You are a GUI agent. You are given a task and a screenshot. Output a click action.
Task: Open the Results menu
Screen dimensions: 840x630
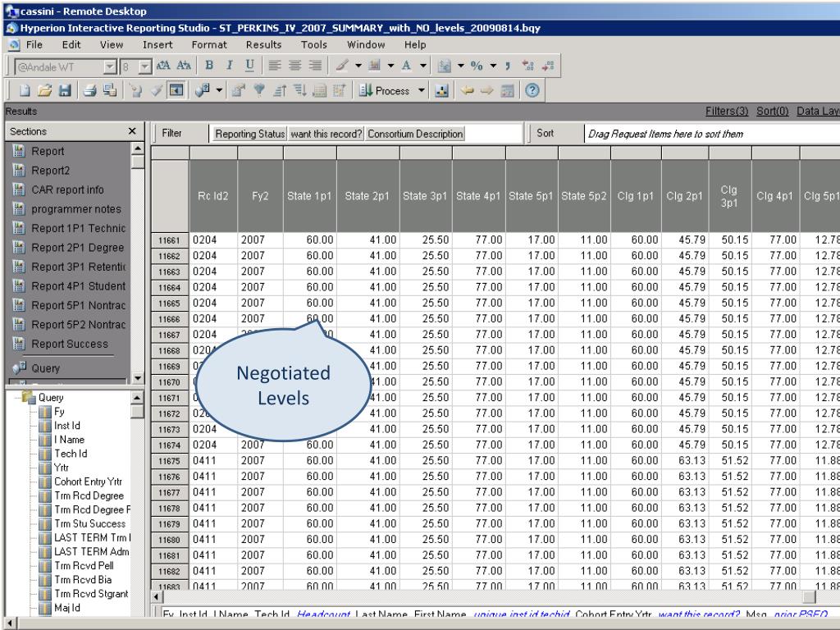(263, 44)
